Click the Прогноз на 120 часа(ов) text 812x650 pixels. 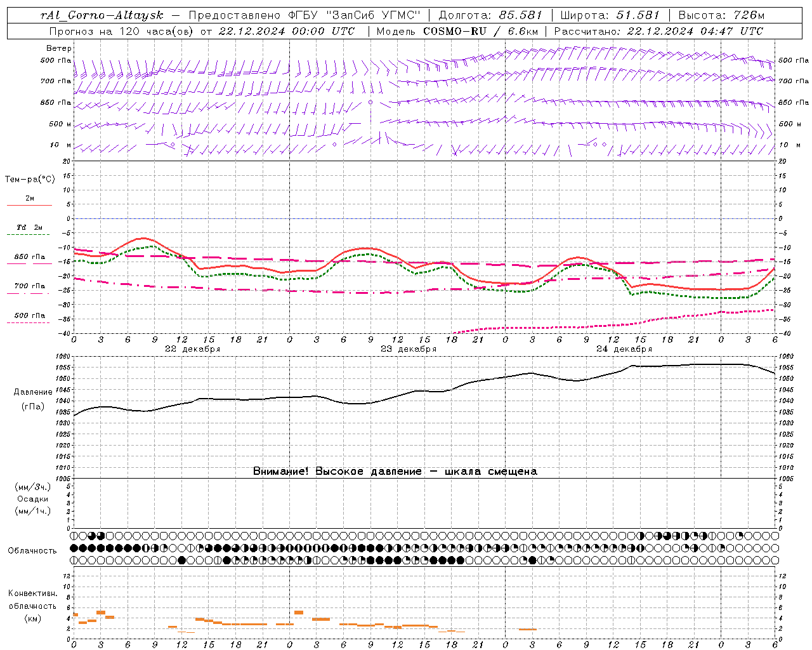(122, 31)
